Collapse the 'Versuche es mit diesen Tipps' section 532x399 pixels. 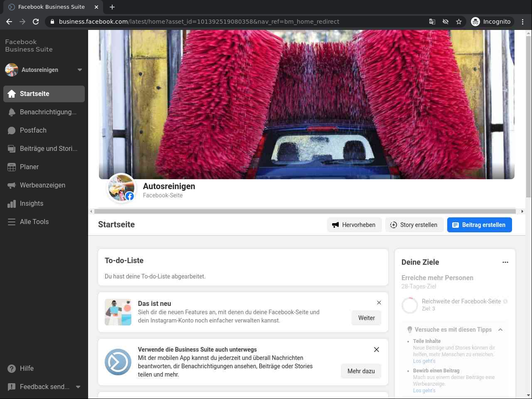click(x=500, y=330)
